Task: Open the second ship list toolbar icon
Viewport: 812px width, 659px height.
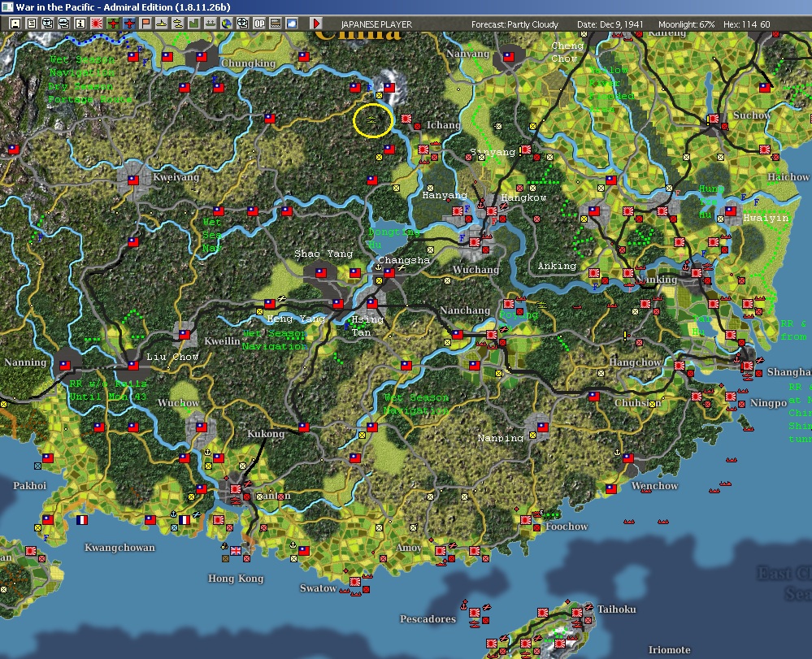Action: pos(63,24)
